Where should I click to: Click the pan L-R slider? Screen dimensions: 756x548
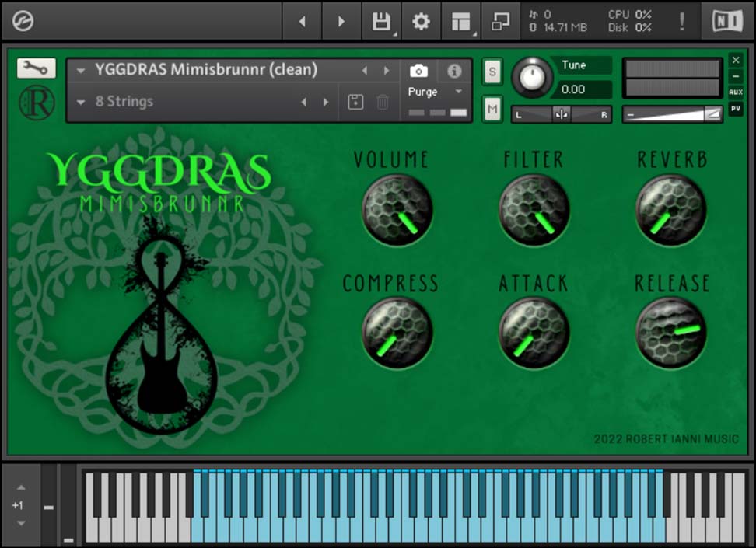pos(562,115)
